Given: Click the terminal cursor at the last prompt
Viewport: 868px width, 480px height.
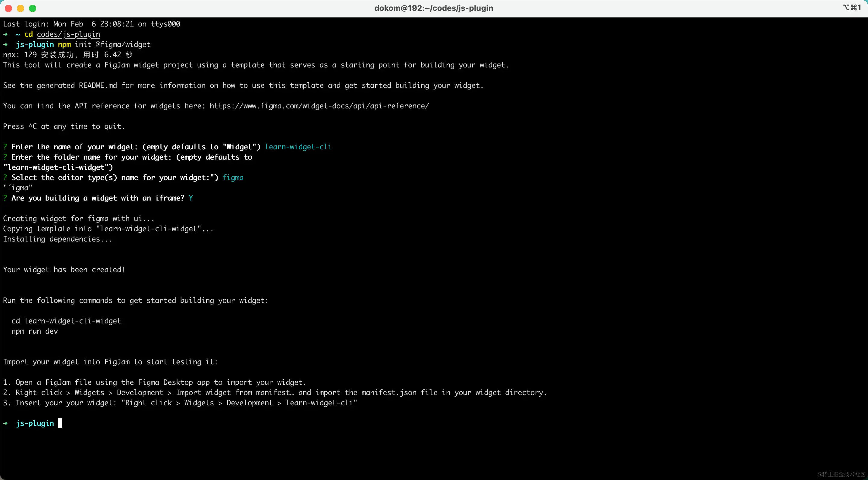Looking at the screenshot, I should pos(60,423).
